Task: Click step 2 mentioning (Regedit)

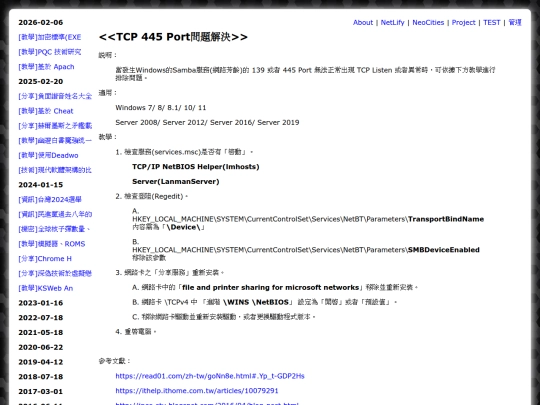Action: 152,197
